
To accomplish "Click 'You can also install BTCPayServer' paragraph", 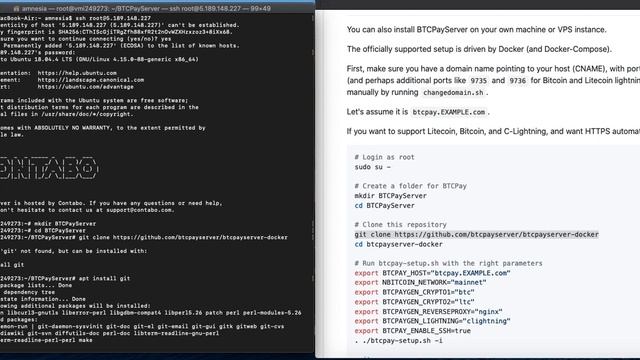I will [x=476, y=30].
